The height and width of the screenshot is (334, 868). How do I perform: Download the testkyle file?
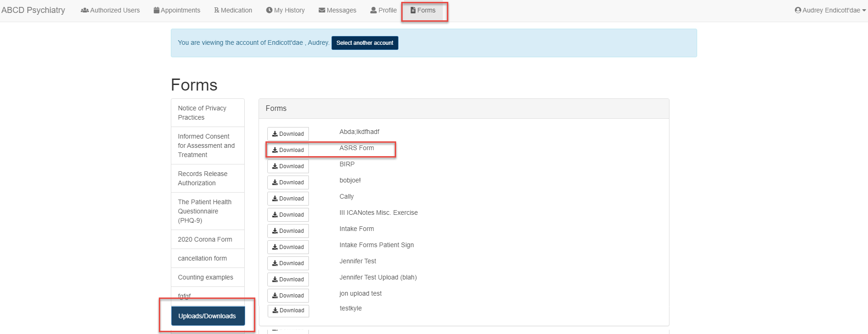(288, 310)
